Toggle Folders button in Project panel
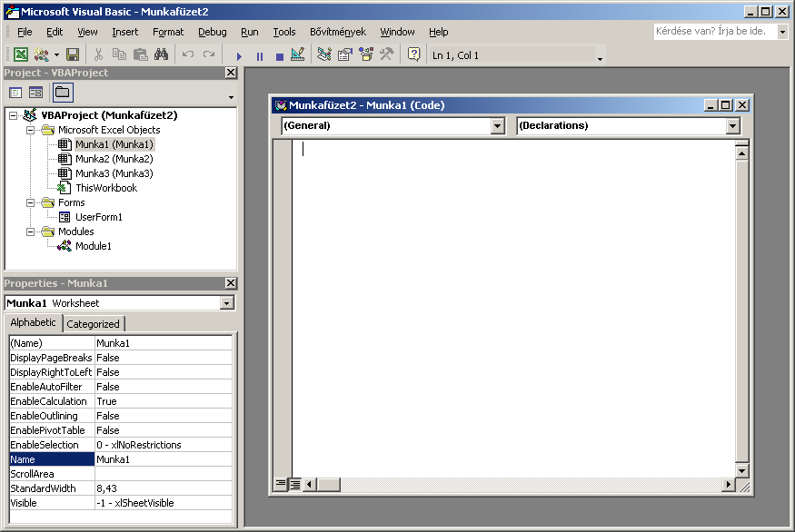 tap(63, 93)
